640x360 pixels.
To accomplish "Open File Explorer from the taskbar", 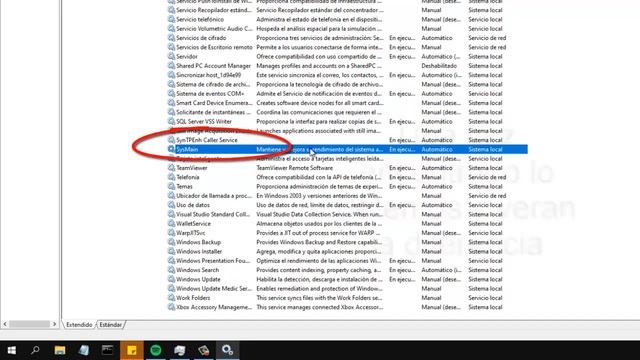I will [x=60, y=350].
